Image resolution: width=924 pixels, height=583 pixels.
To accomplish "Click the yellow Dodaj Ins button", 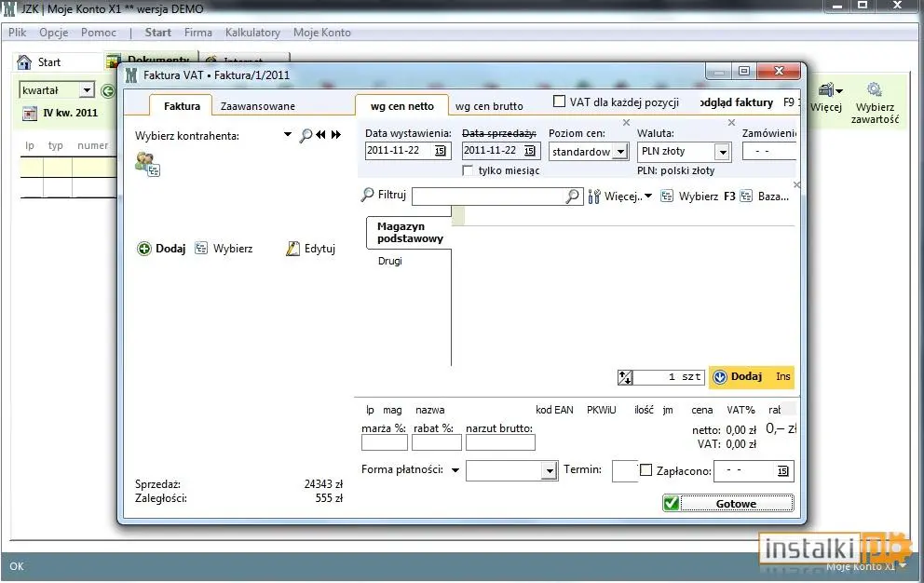I will tap(752, 376).
